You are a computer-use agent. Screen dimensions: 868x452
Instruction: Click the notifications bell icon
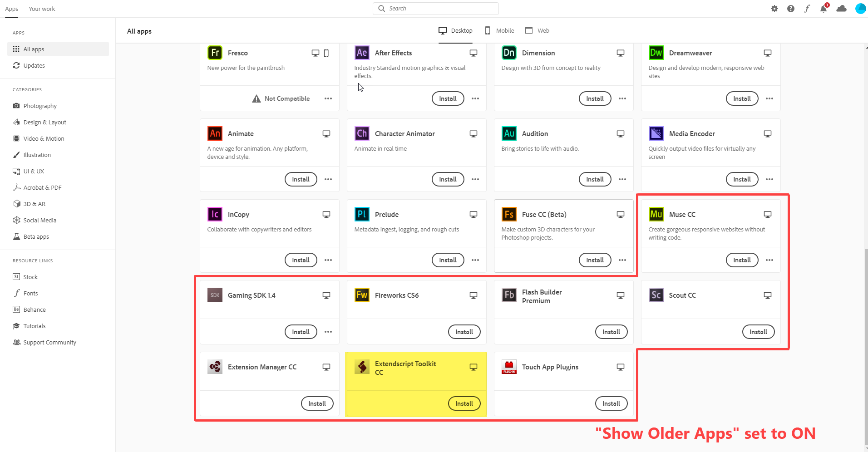click(x=823, y=9)
